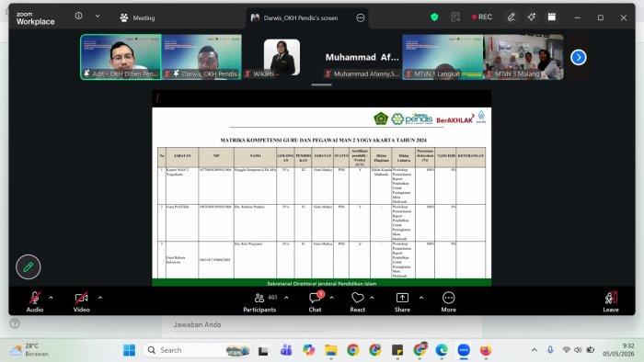Select MTsN 3 Malang video thumbnail

tap(523, 57)
